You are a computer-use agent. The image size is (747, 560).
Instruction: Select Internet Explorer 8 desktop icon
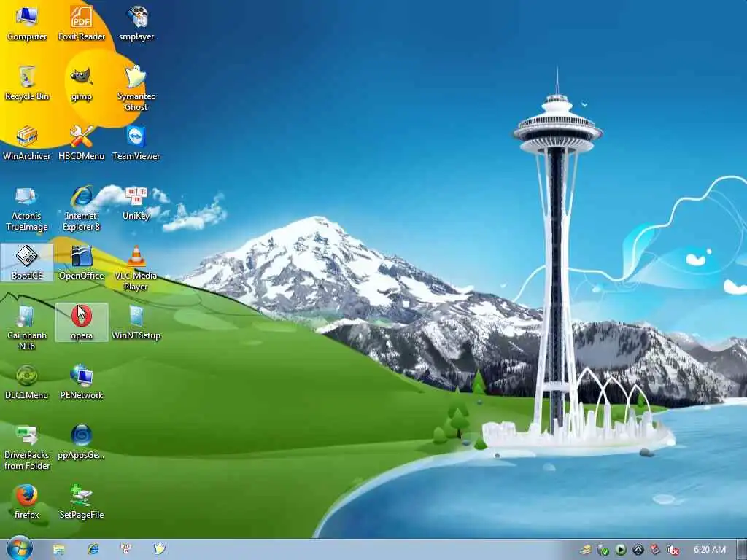tap(82, 209)
